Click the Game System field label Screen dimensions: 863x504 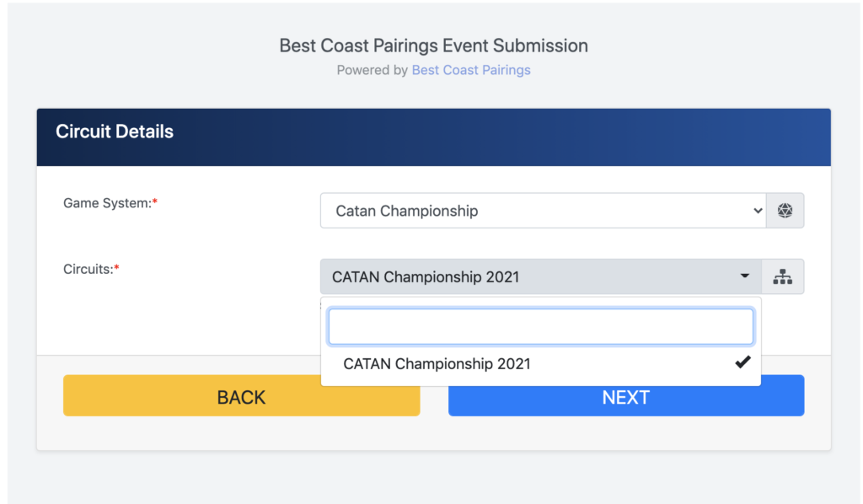point(107,203)
